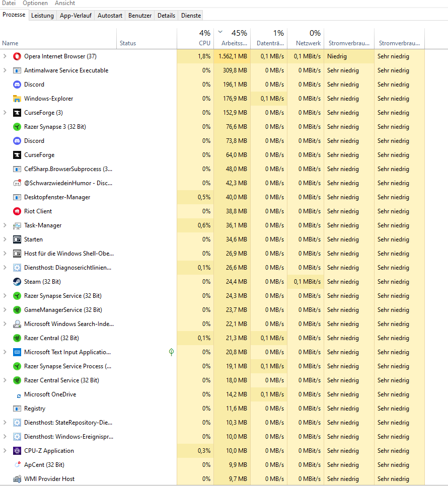Sort by the CPU column header
Viewport: 448px width, 488px height.
(x=195, y=38)
